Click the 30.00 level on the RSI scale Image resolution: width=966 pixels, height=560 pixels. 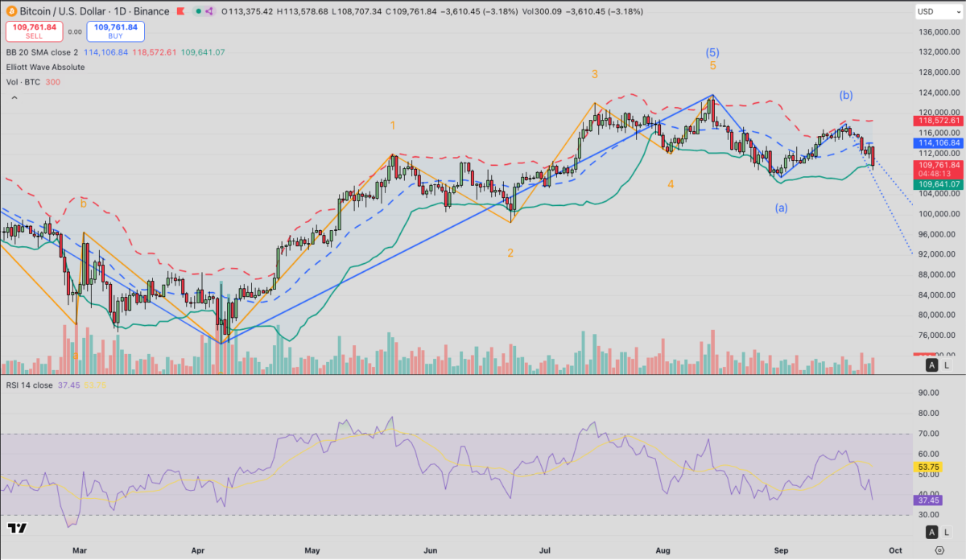tap(927, 515)
